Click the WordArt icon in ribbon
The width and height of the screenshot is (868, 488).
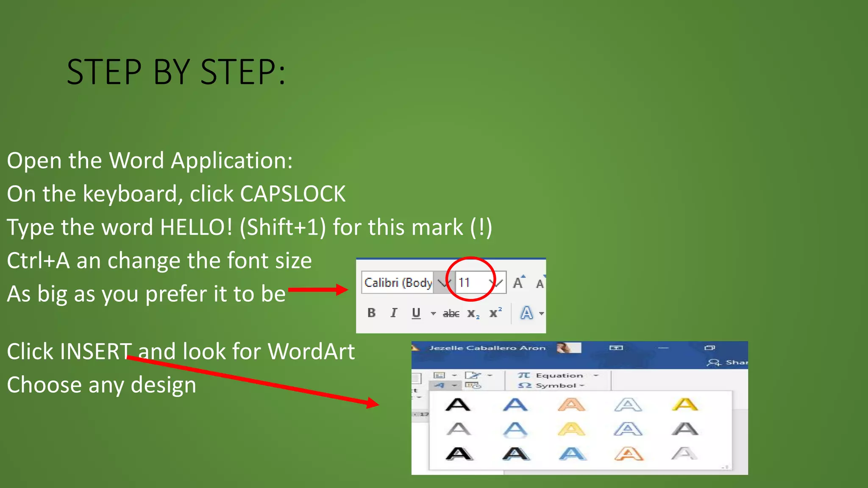[440, 385]
